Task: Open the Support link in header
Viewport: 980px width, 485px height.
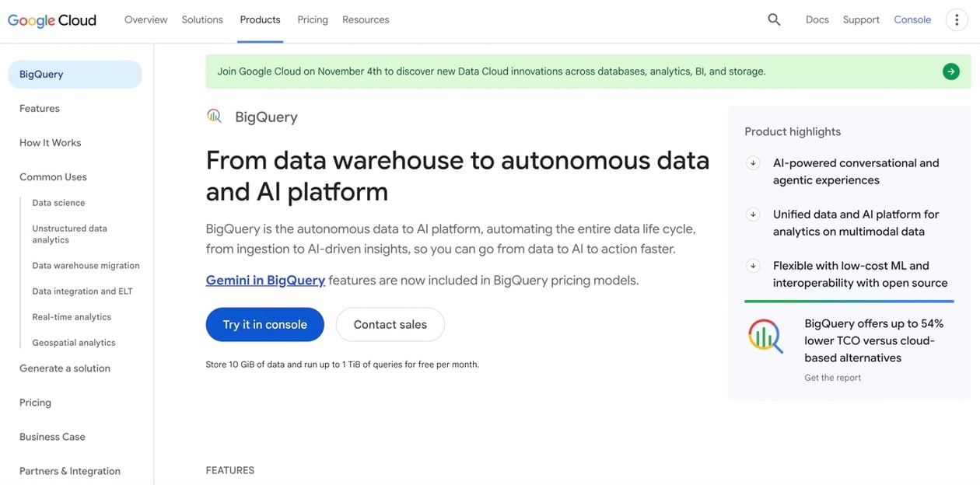Action: [861, 19]
